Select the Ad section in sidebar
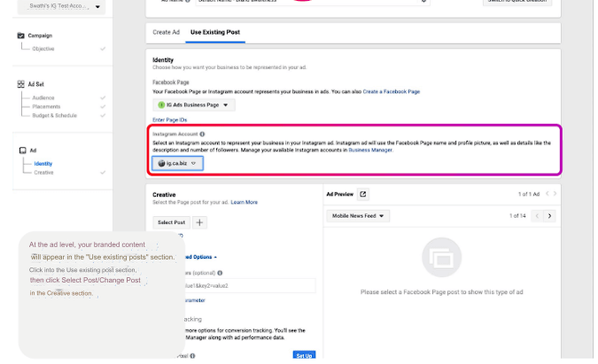598x364 pixels. (33, 151)
